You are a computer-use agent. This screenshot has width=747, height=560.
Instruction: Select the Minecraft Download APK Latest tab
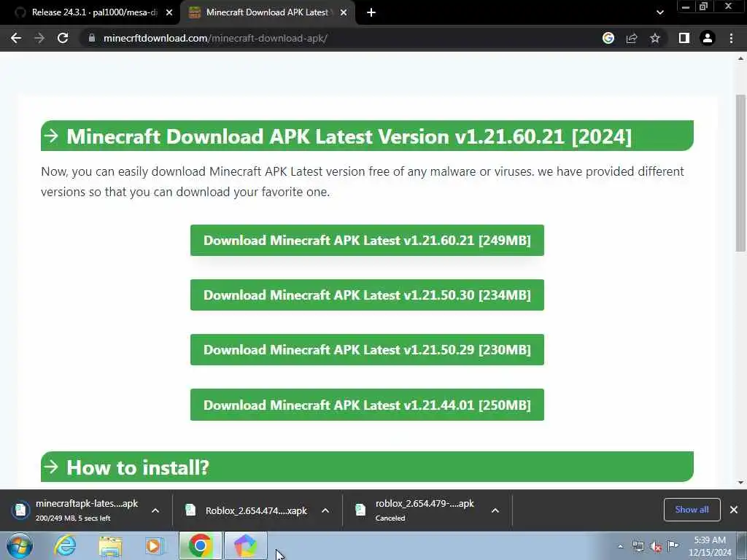click(267, 13)
